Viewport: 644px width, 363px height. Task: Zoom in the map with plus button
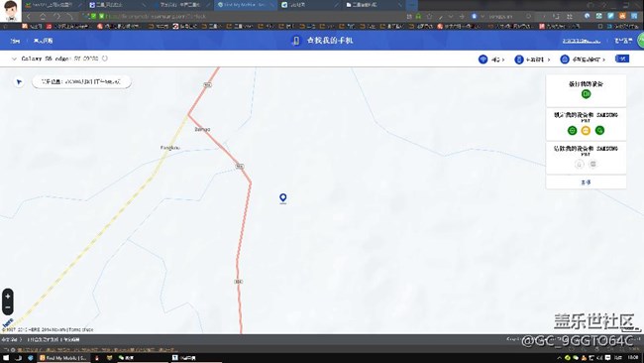[7, 296]
